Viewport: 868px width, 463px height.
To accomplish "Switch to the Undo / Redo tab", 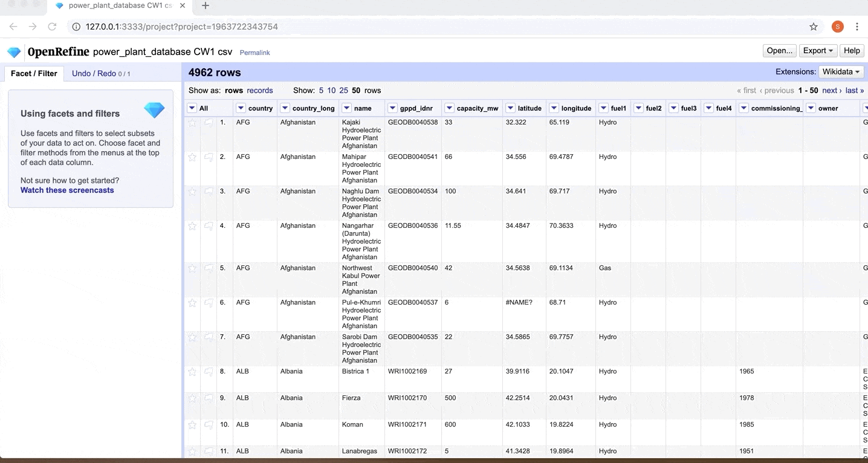I will tap(100, 74).
